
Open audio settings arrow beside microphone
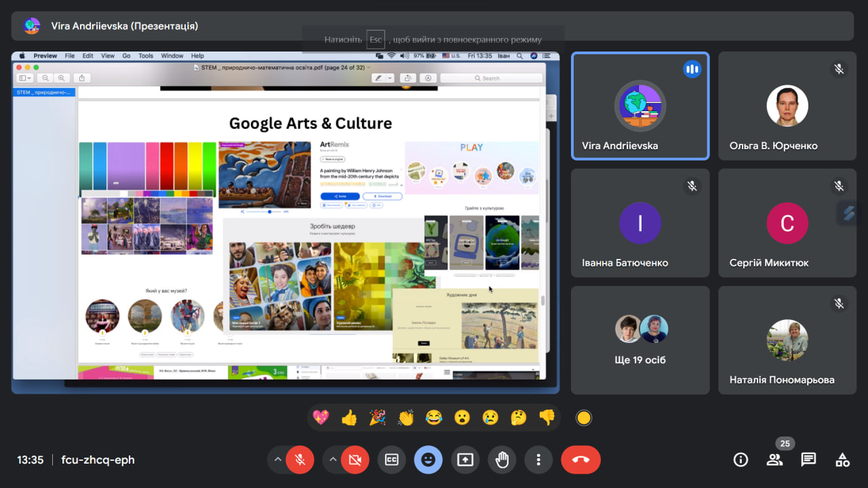(277, 460)
